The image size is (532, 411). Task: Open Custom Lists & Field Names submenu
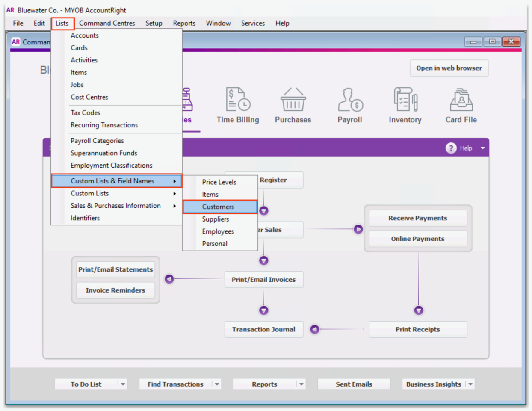tap(116, 181)
